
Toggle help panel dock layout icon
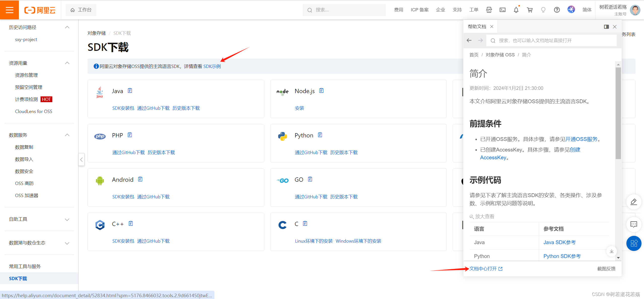coord(606,27)
